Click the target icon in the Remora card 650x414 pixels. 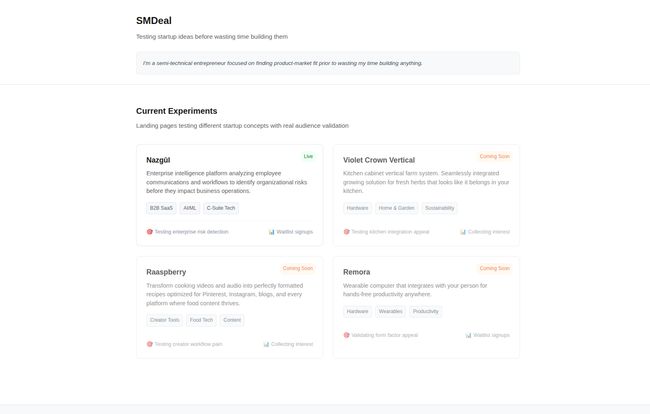[x=347, y=335]
